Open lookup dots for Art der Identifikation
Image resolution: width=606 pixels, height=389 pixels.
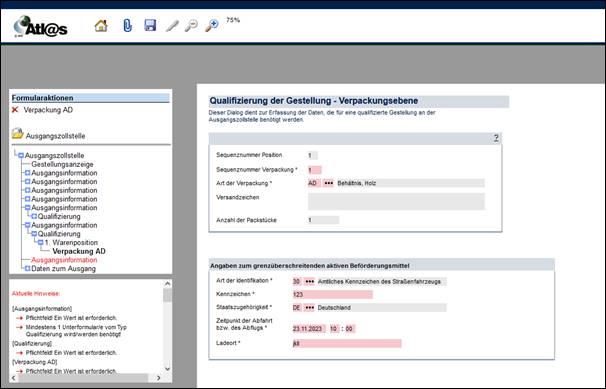point(310,282)
